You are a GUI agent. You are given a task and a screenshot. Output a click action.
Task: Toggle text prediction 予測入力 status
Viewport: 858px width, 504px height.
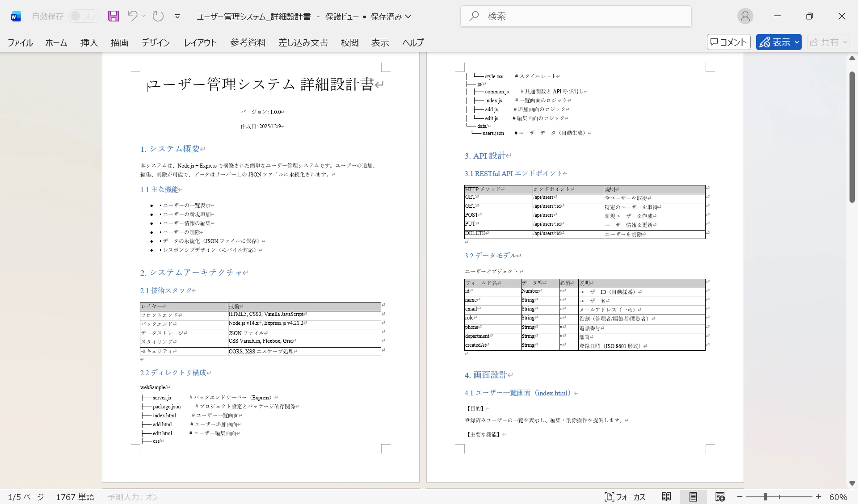click(x=133, y=497)
